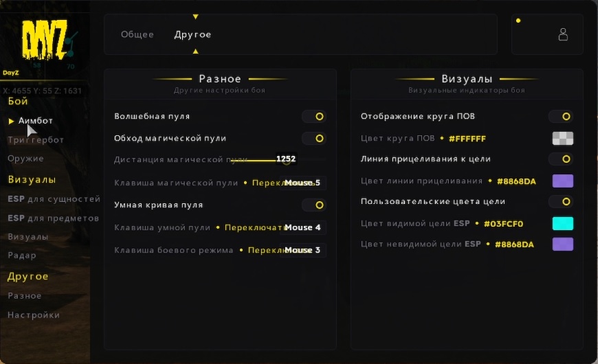The height and width of the screenshot is (364, 598).
Task: Open the Mouse 3 combat mode keybind
Action: 302,250
